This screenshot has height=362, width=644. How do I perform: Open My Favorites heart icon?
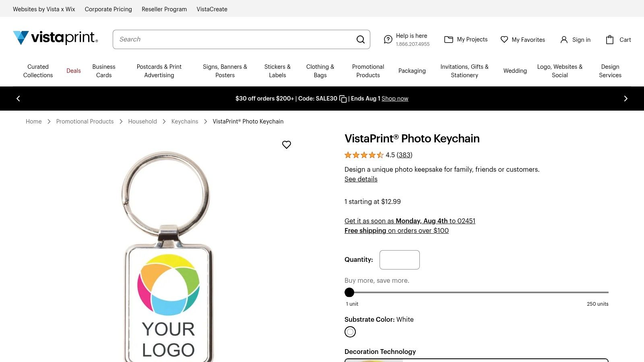coord(504,39)
